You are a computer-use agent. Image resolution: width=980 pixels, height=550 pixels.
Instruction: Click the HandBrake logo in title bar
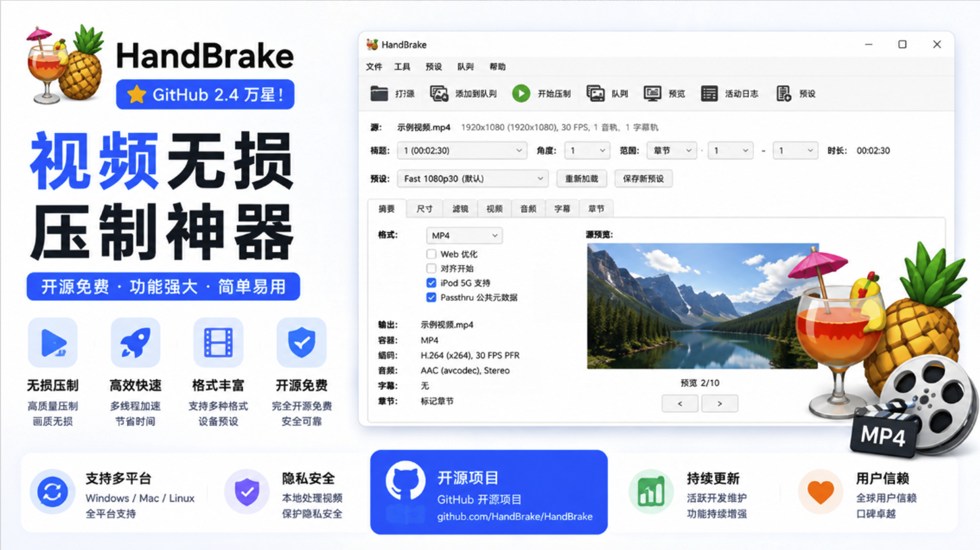372,44
